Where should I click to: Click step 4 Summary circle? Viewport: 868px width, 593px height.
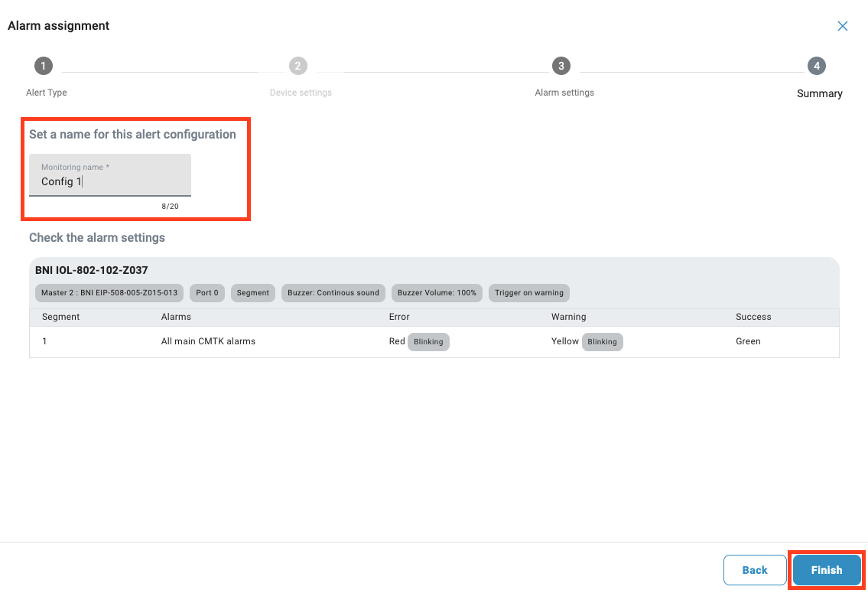(x=817, y=66)
